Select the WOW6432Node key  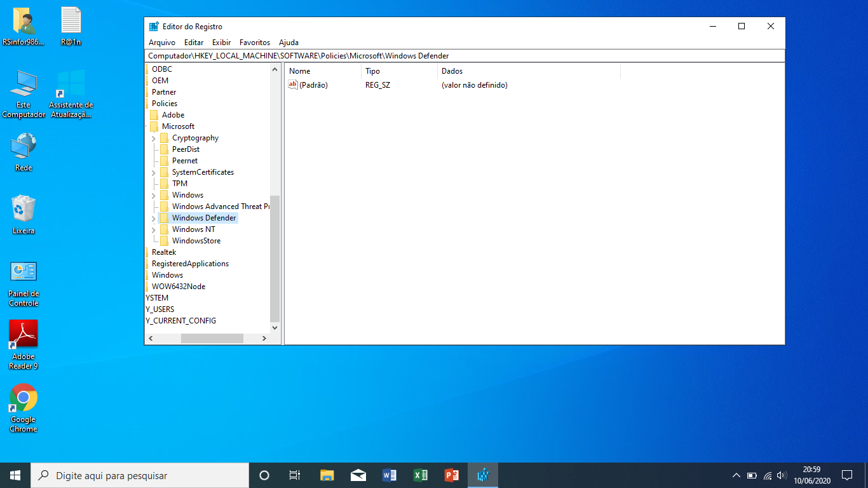pos(179,287)
